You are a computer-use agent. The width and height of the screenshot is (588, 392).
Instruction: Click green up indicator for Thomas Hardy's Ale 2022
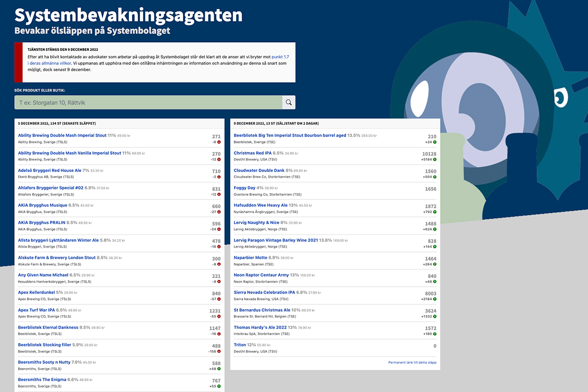tap(435, 334)
